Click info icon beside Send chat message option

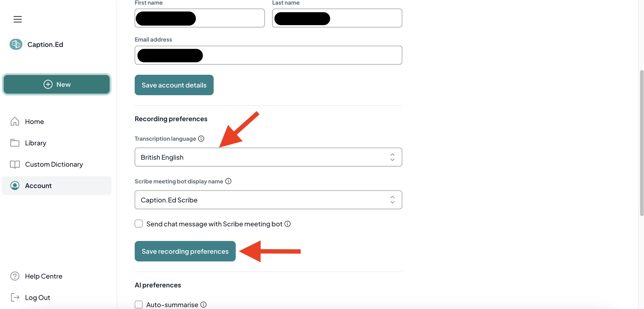[x=288, y=224]
